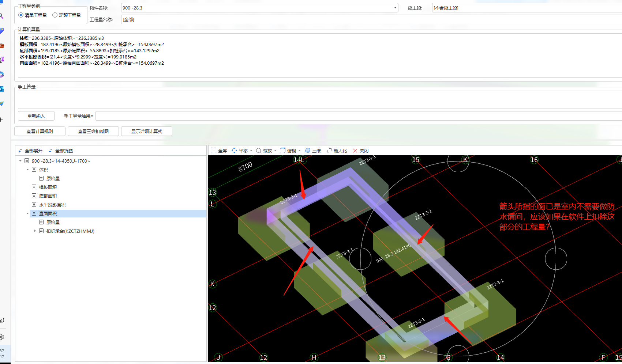622x364 pixels.
Task: Click the 显示详细计算式 button
Action: pyautogui.click(x=146, y=131)
